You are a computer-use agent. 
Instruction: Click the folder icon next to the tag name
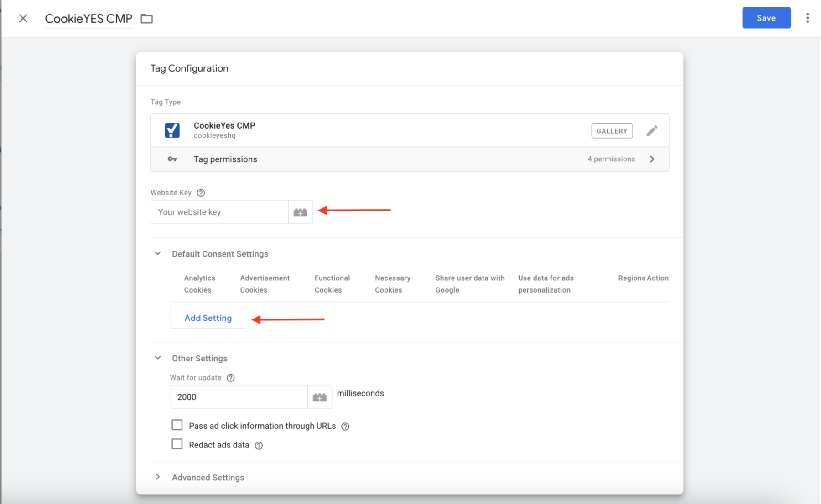click(146, 19)
